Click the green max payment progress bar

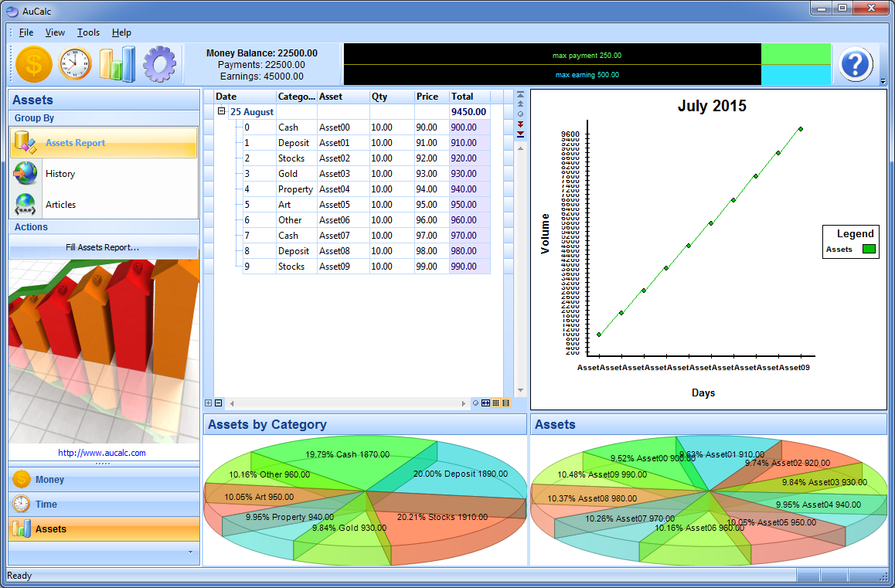(x=795, y=54)
